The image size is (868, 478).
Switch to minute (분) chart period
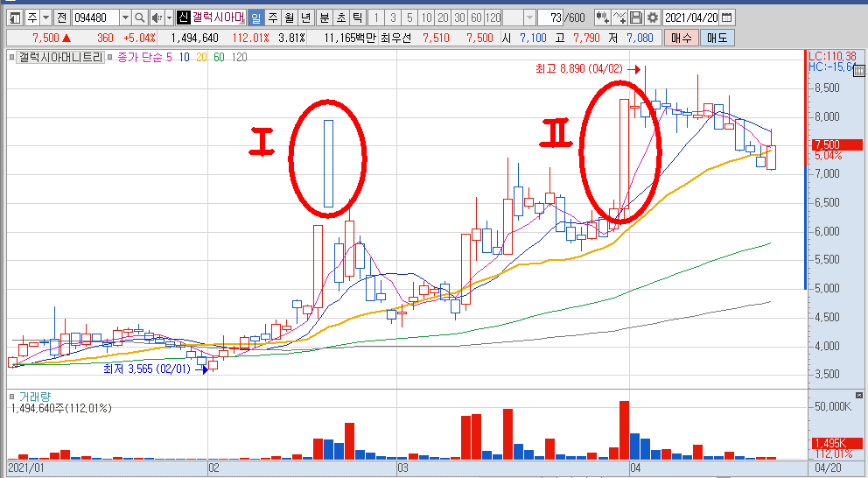324,18
